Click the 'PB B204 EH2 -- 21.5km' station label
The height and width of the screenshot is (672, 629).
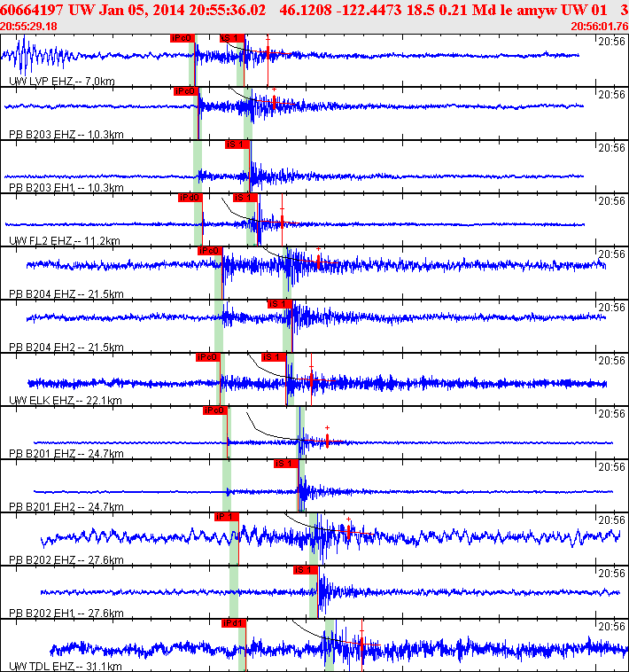point(66,347)
